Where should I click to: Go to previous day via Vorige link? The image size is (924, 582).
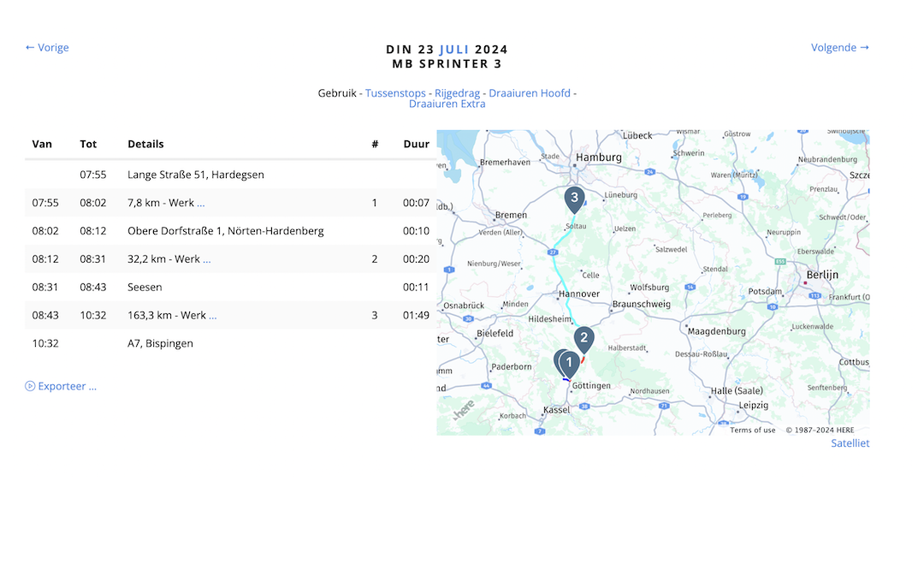point(46,48)
